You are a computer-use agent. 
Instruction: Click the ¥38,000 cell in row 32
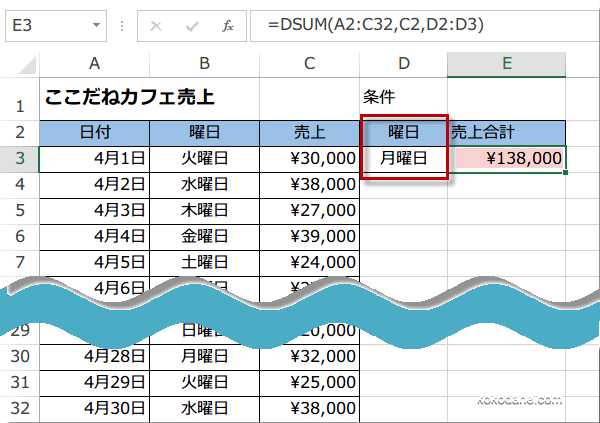[310, 409]
